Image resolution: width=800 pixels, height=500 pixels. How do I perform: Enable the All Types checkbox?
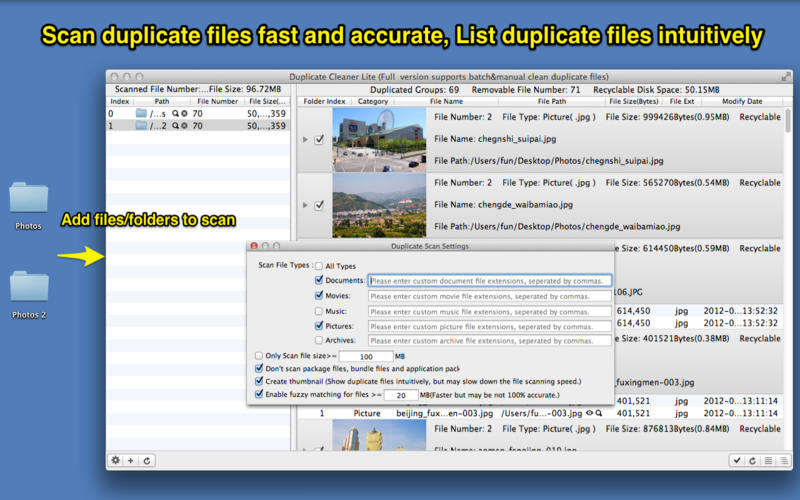(319, 266)
